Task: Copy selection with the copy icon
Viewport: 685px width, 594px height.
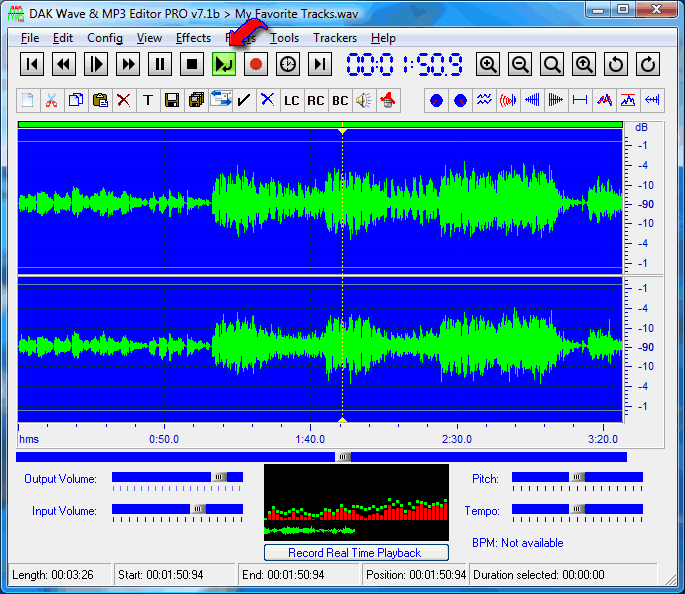Action: click(76, 100)
